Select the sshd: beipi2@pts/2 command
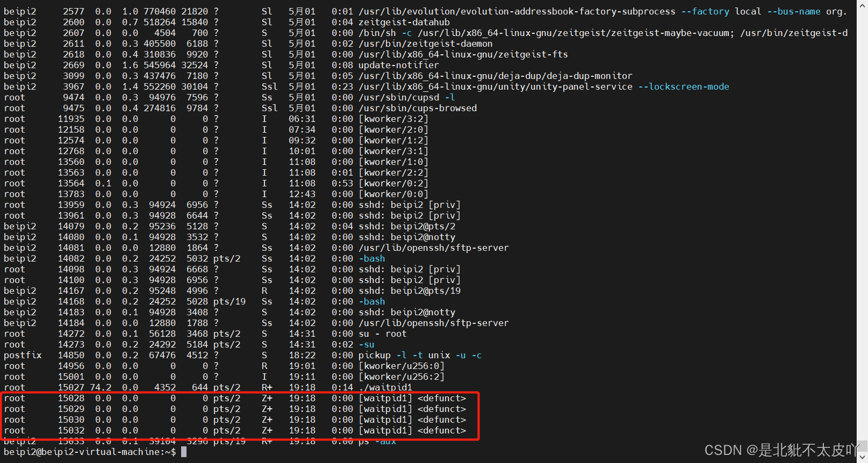This screenshot has height=463, width=868. point(407,226)
